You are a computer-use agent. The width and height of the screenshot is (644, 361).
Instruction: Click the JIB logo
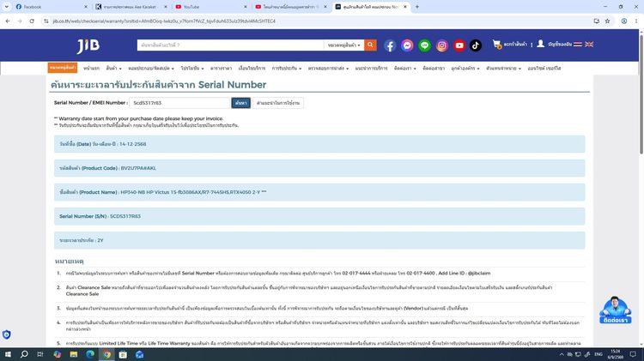[88, 45]
